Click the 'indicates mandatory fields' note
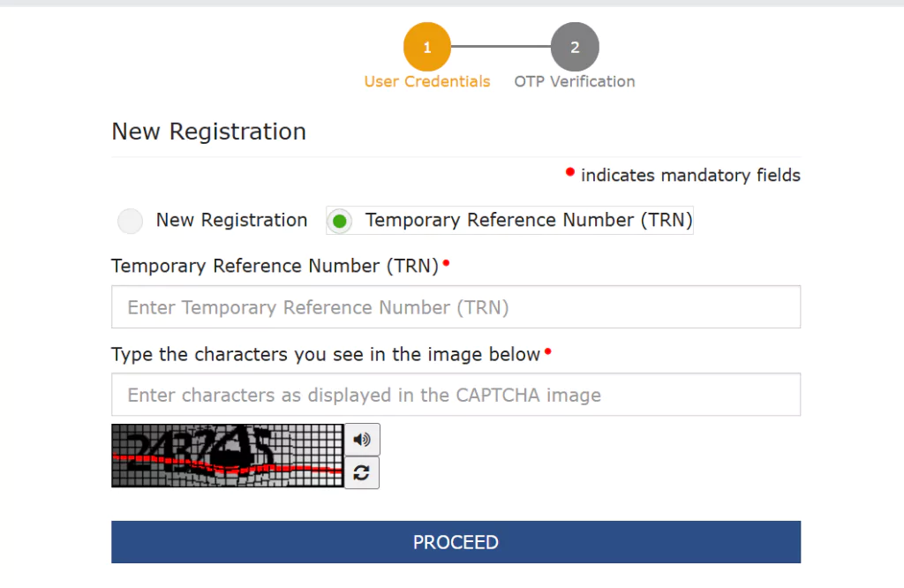The image size is (904, 588). coord(690,175)
